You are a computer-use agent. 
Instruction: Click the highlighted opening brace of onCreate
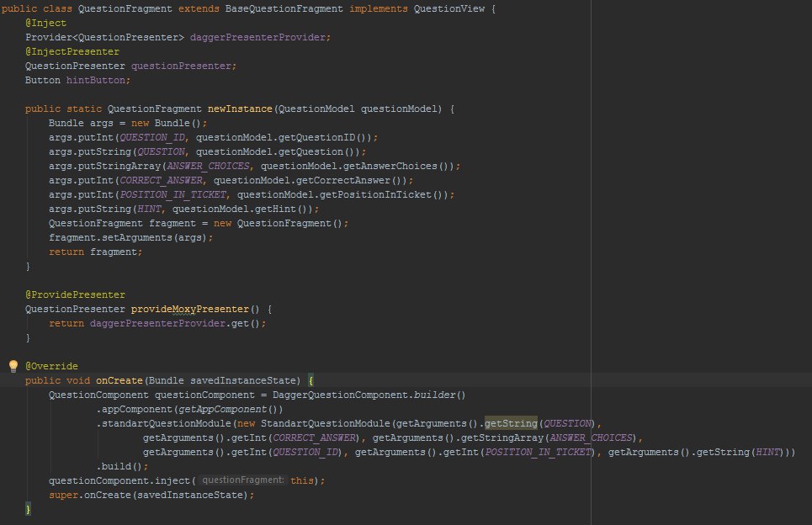pos(310,380)
